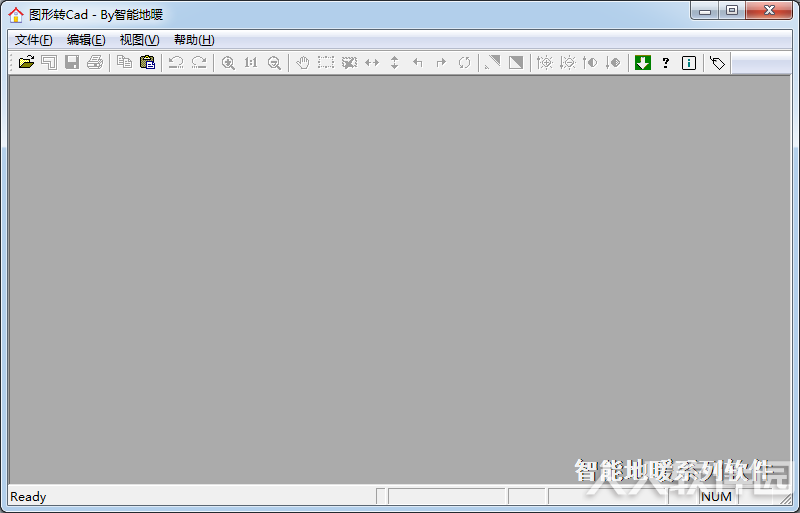Click the info 'i' icon
Viewport: 800px width, 513px height.
pos(689,63)
